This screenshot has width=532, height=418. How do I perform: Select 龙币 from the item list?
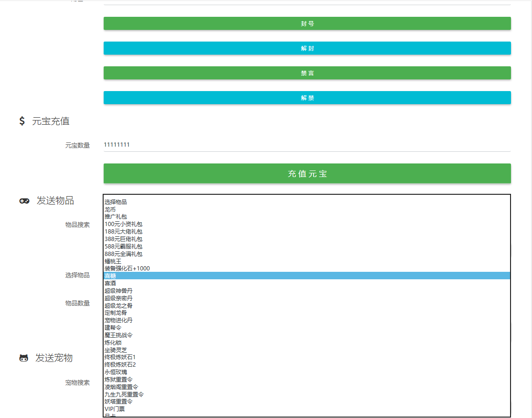[110, 210]
